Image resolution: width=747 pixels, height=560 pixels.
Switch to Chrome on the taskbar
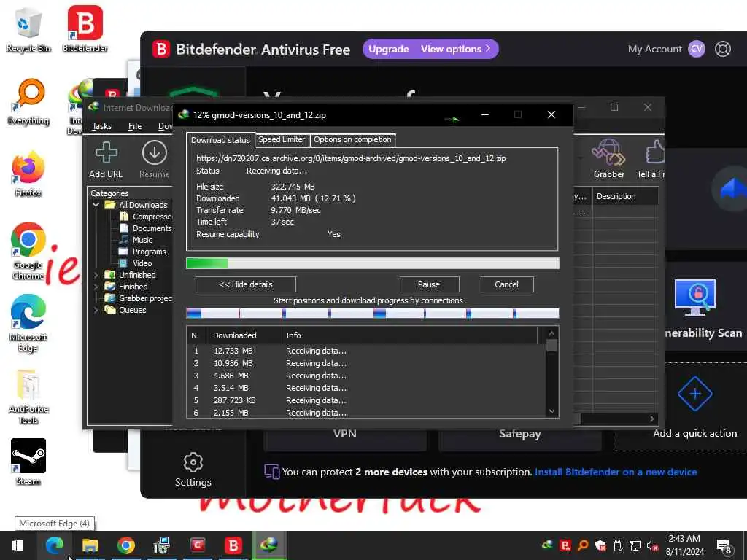pos(125,545)
